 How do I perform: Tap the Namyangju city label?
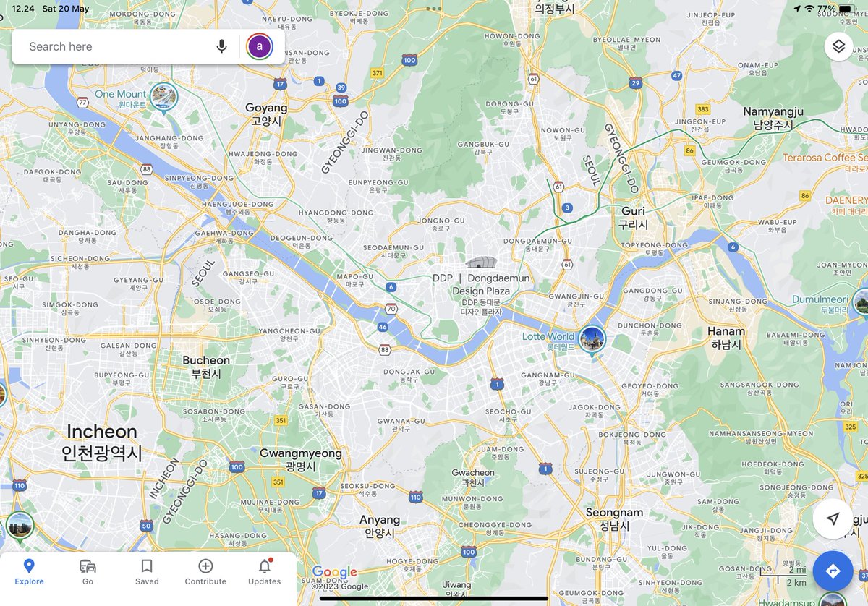pos(773,118)
